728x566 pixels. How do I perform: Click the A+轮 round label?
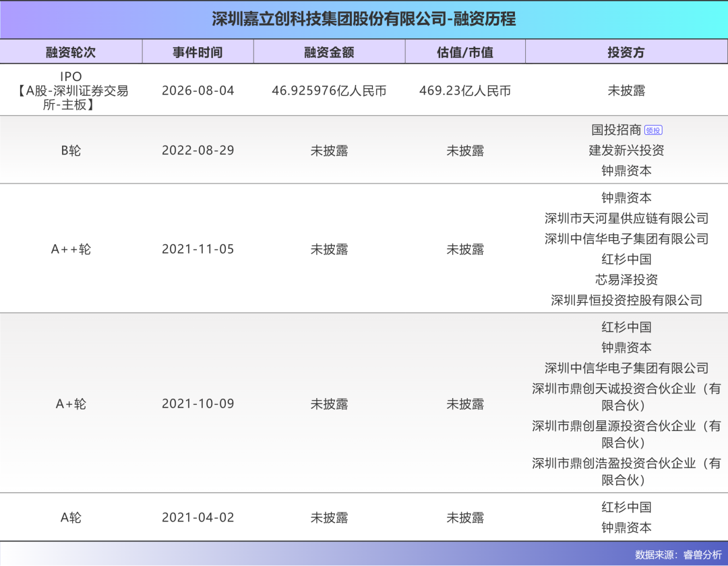[x=71, y=404]
